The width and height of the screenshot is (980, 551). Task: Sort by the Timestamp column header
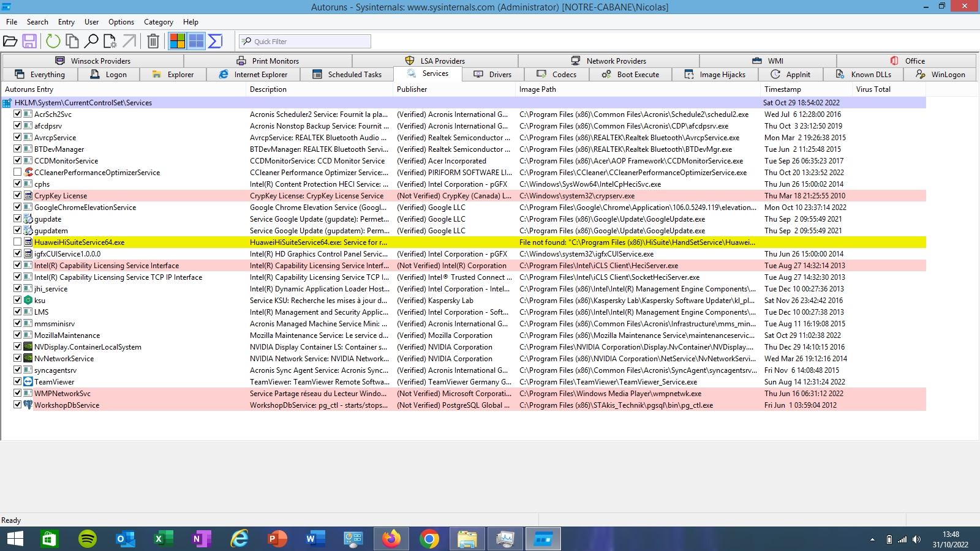pyautogui.click(x=782, y=89)
